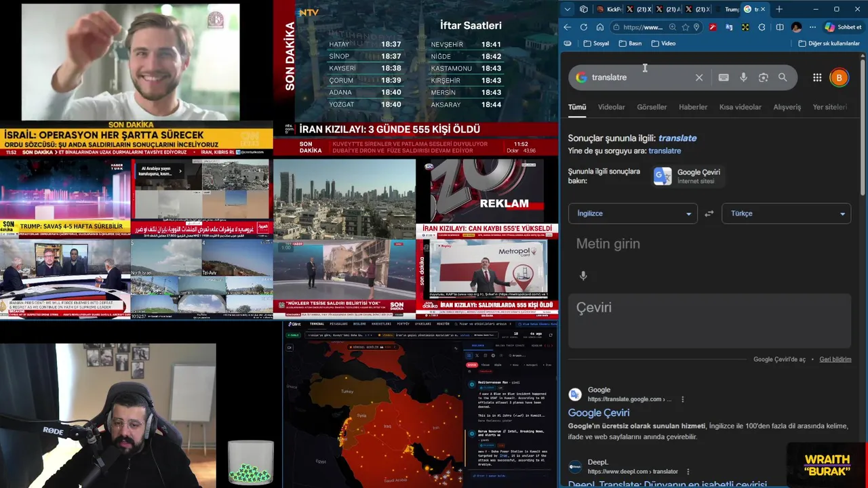
Task: Open the split screen icon in Edge
Action: pyautogui.click(x=780, y=27)
